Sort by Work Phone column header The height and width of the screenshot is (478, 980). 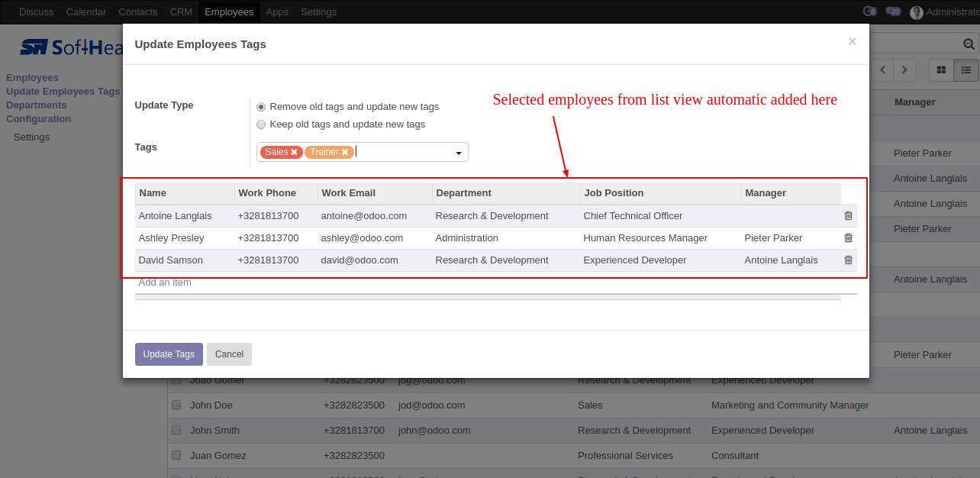coord(276,193)
